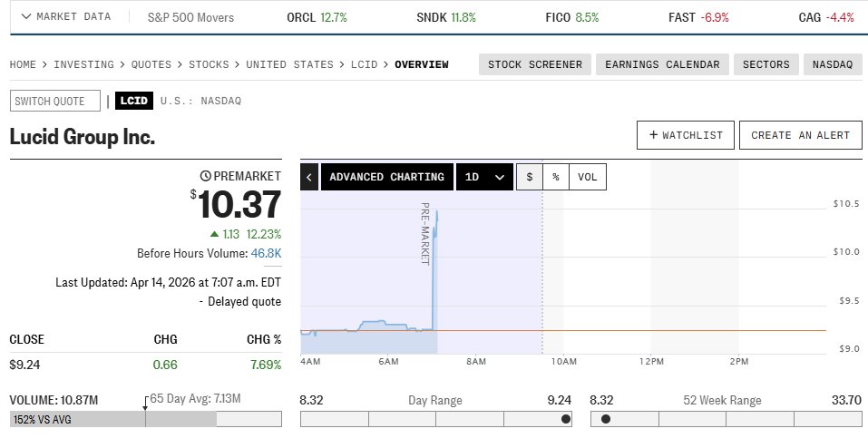Click the U.S.: NASDAQ exchange label
This screenshot has width=868, height=448.
tap(201, 101)
